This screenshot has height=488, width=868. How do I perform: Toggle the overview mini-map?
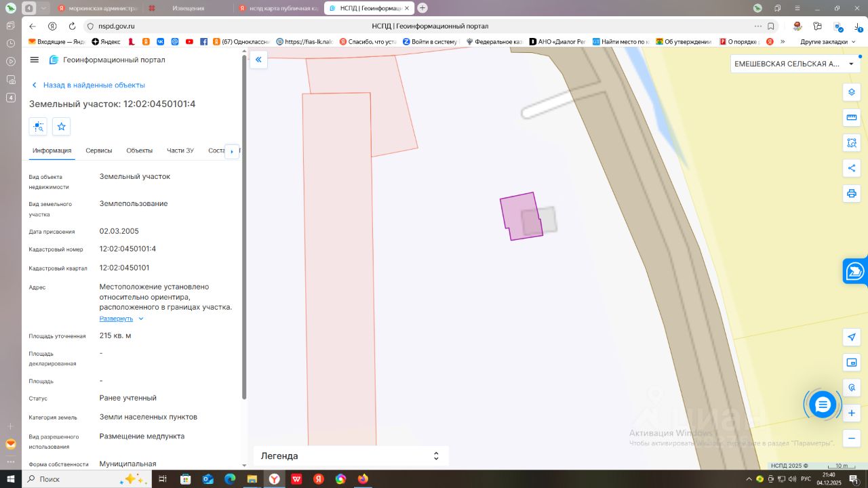pos(852,363)
